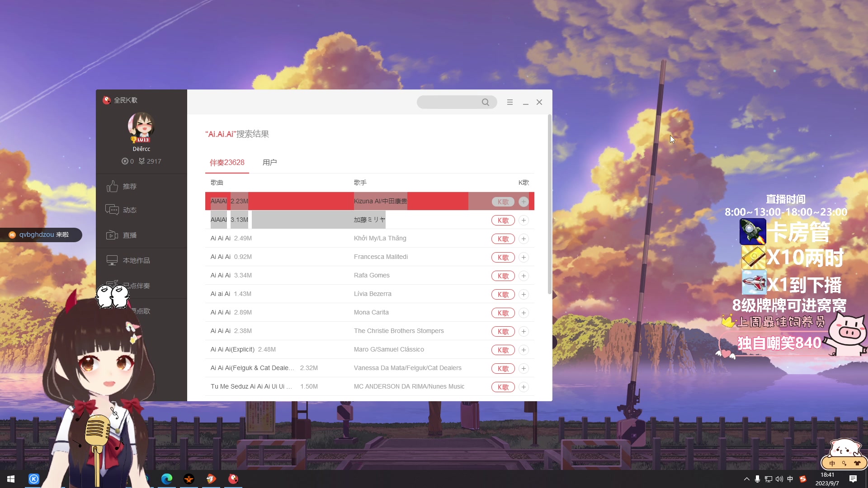Click K歌 button for Khởi My song

[x=503, y=239]
